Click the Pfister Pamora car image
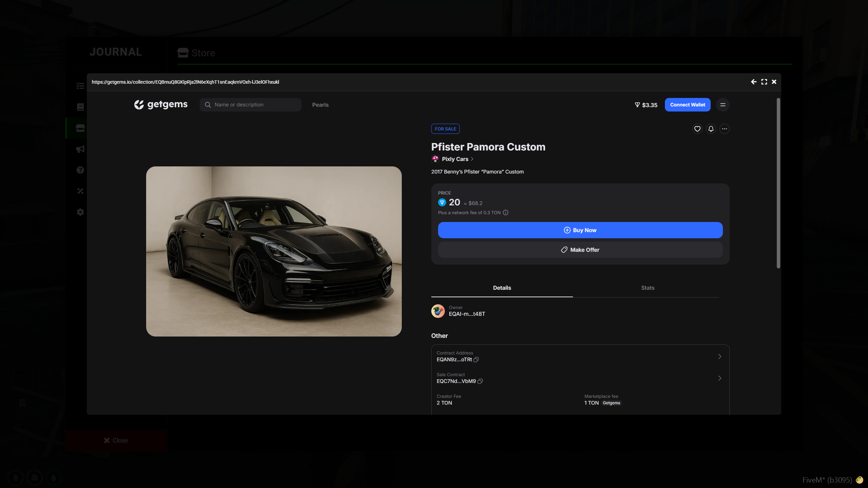The width and height of the screenshot is (868, 488). click(274, 251)
